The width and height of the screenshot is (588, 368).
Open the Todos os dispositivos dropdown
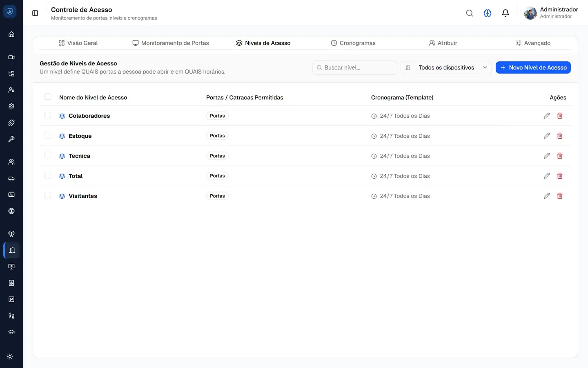pyautogui.click(x=446, y=67)
